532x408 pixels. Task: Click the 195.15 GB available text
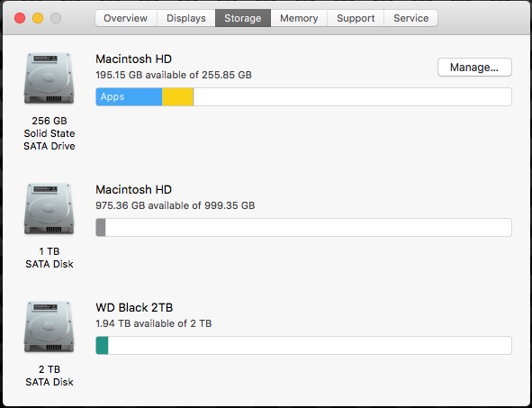174,75
